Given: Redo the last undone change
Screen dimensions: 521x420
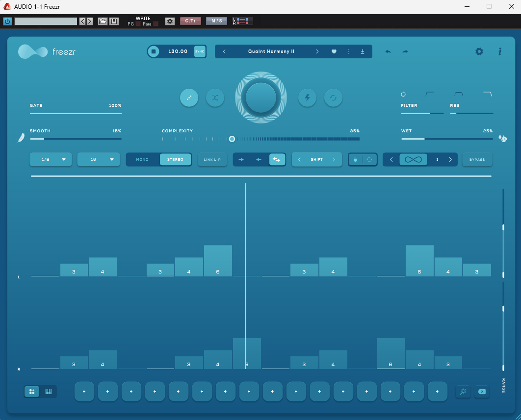Looking at the screenshot, I should click(405, 51).
